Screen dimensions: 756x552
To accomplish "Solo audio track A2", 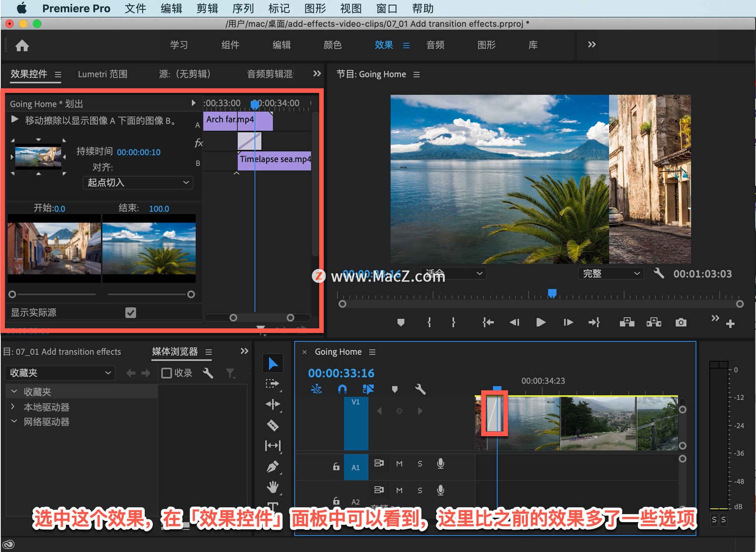I will point(420,490).
